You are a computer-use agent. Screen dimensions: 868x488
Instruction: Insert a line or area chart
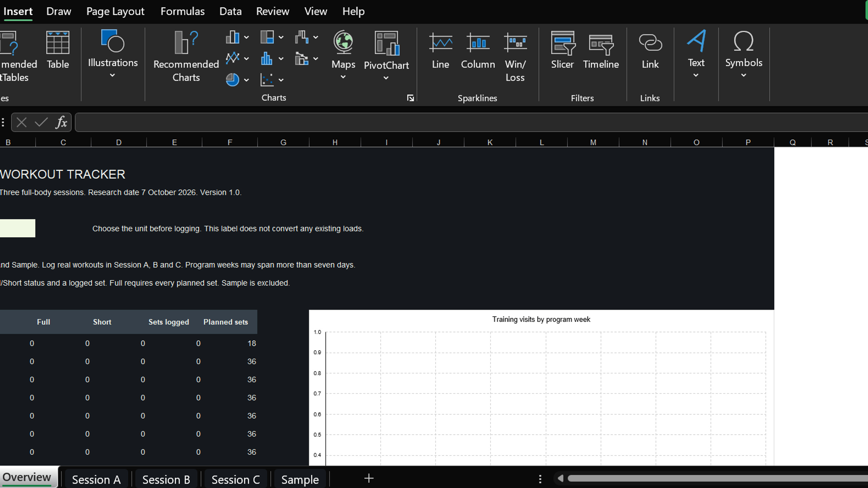(233, 58)
